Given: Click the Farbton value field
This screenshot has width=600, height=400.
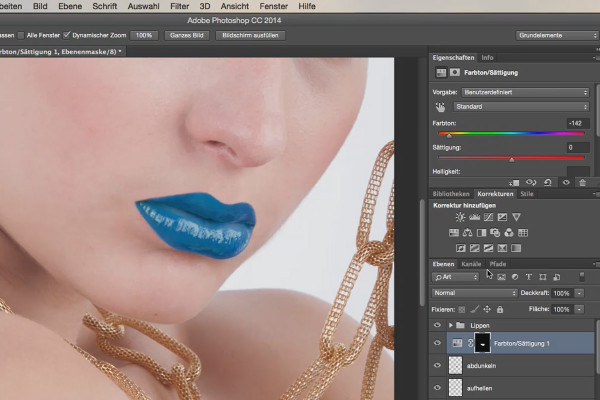Looking at the screenshot, I should (x=578, y=123).
